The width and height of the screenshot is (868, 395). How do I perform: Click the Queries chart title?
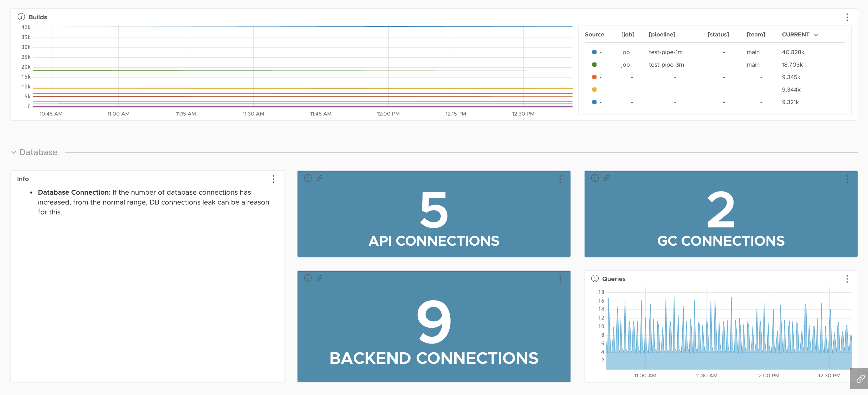614,279
